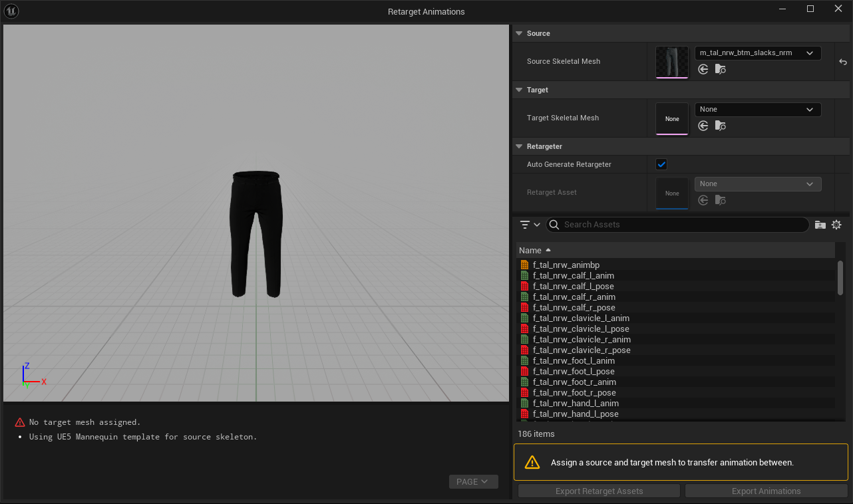Select f_tal_nrw_calf_r_pose asset
Viewport: 853px width, 504px height.
point(675,308)
